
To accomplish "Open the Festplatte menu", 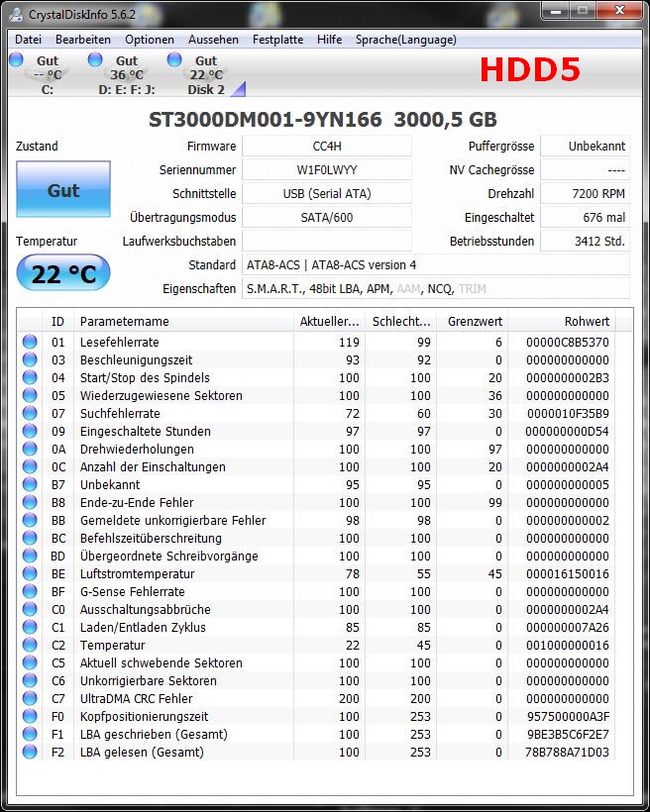I will coord(277,40).
